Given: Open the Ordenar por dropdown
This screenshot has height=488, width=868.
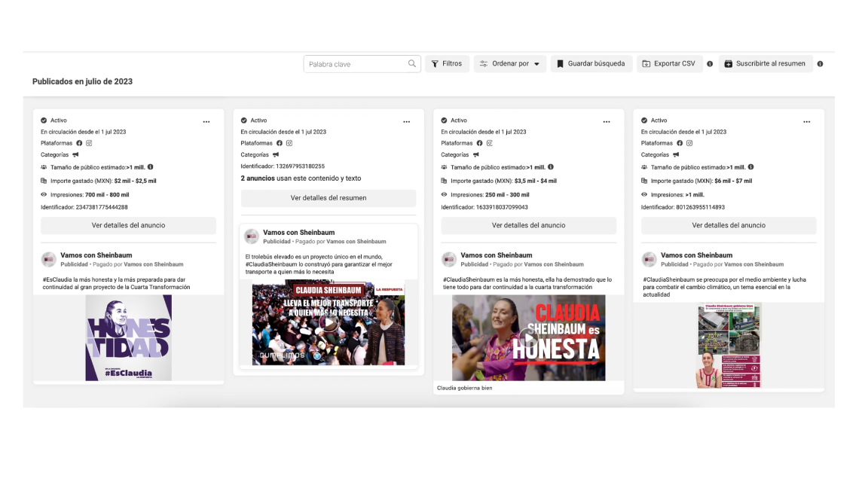Looking at the screenshot, I should [x=510, y=64].
